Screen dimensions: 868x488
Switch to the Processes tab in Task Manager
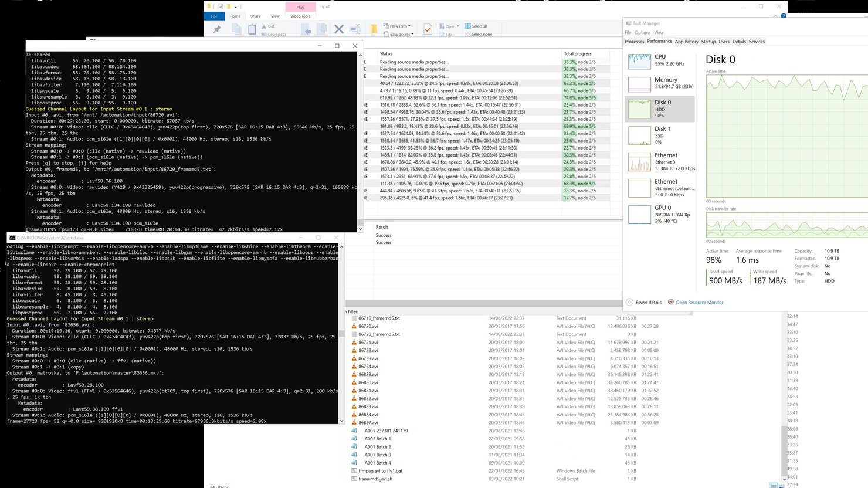634,42
